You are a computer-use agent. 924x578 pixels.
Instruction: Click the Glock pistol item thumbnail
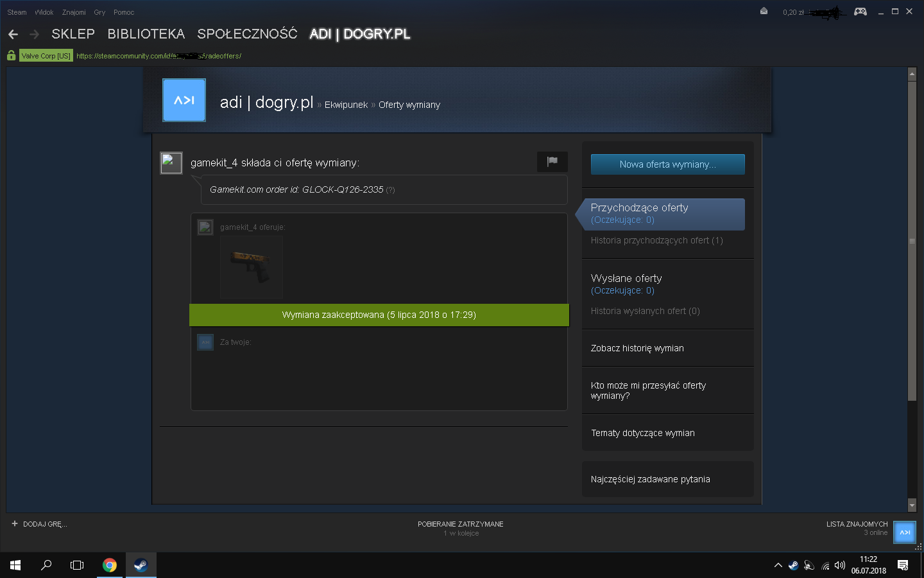click(252, 267)
